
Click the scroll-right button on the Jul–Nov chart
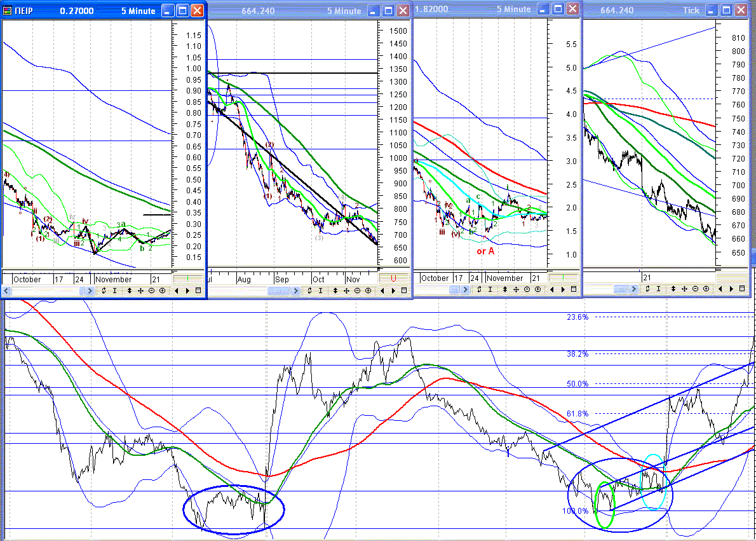296,291
